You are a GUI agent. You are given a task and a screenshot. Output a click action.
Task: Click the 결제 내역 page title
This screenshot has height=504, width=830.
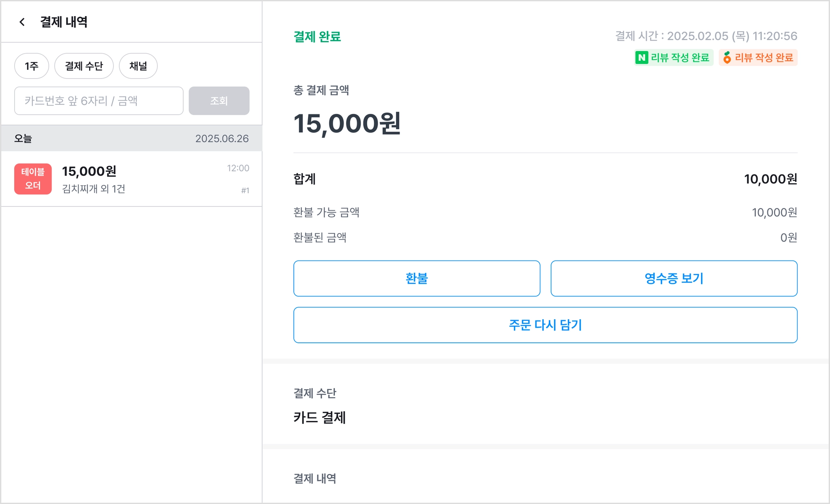point(64,22)
